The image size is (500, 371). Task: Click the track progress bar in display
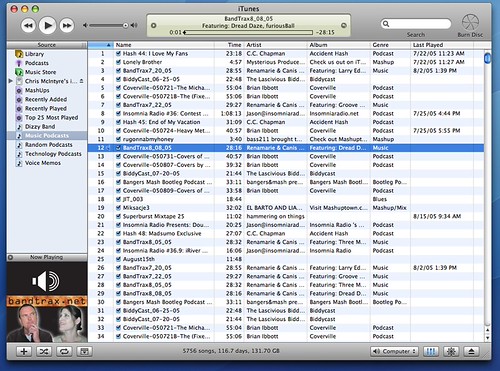tap(248, 32)
